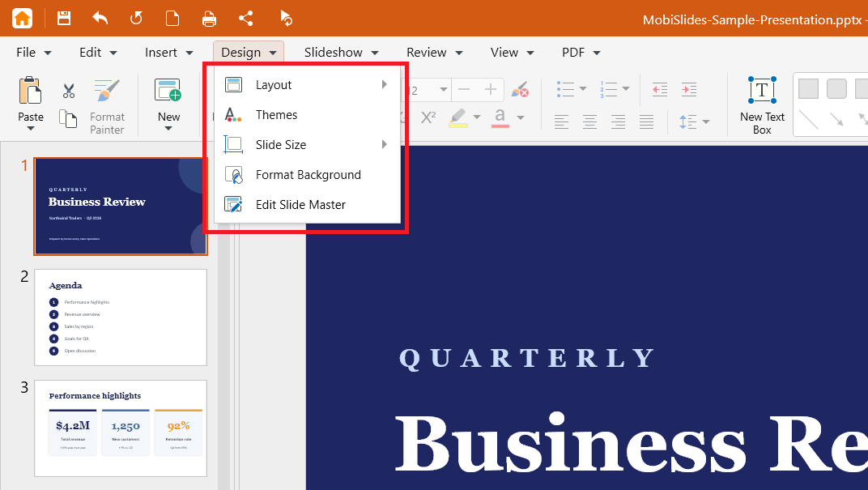Save the presentation with the floppy disk icon

coord(64,19)
